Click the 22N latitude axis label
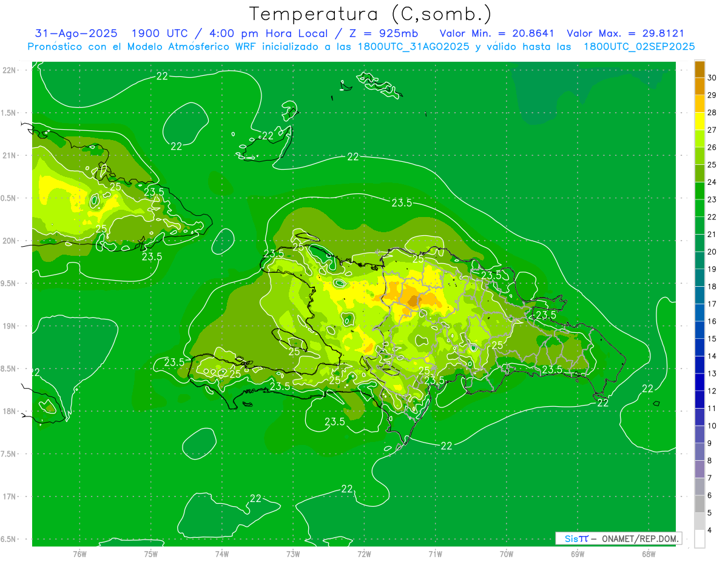This screenshot has width=728, height=562. click(x=10, y=70)
